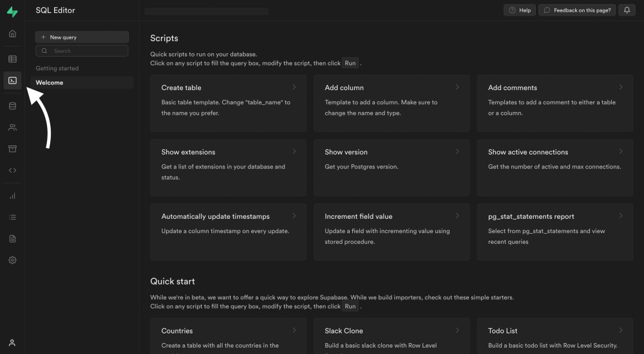
Task: Click the Create table card chevron
Action: pos(294,87)
